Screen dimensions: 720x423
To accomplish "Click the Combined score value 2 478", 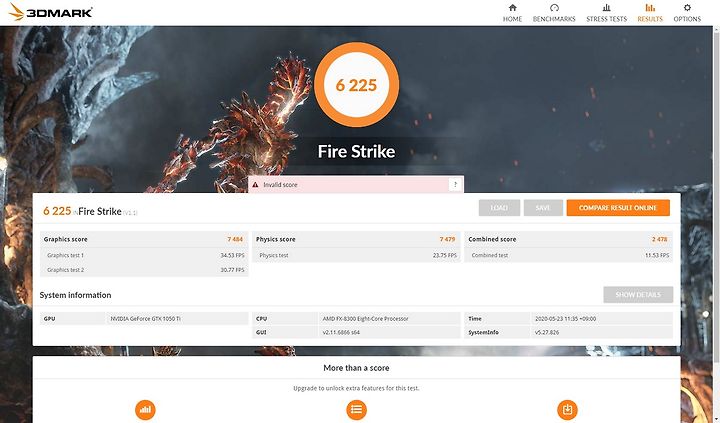I will tap(659, 239).
